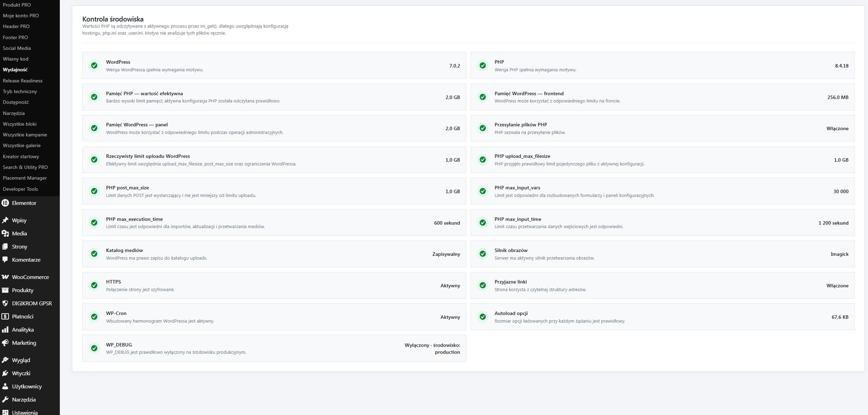Open Wszystkie bloki submenu item
This screenshot has height=415, width=868.
(19, 124)
